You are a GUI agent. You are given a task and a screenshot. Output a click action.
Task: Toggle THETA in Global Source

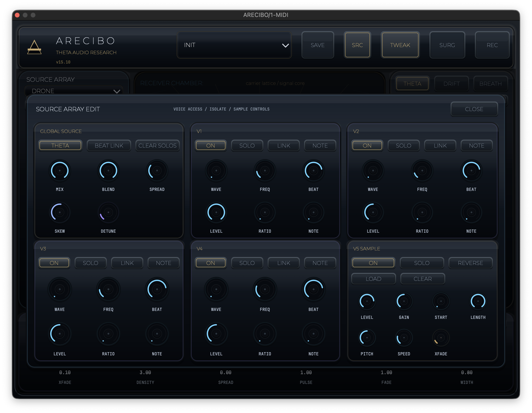[60, 146]
